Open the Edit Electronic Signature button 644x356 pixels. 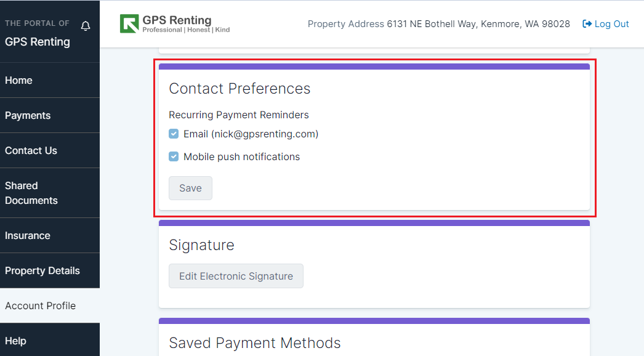click(x=236, y=276)
